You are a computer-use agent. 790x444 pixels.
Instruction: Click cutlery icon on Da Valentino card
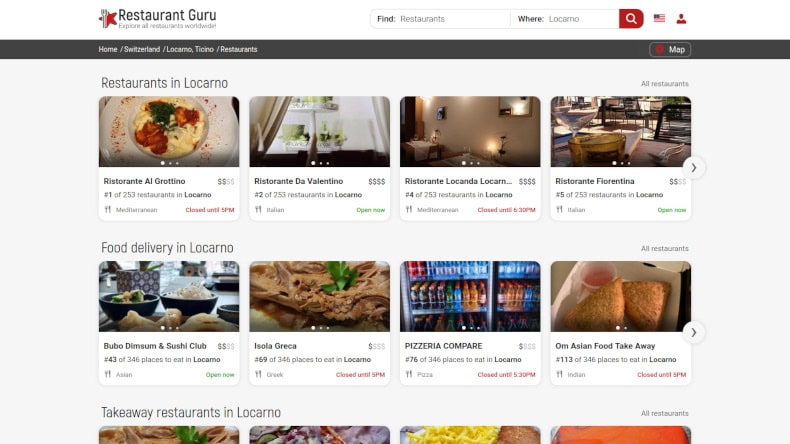(258, 209)
